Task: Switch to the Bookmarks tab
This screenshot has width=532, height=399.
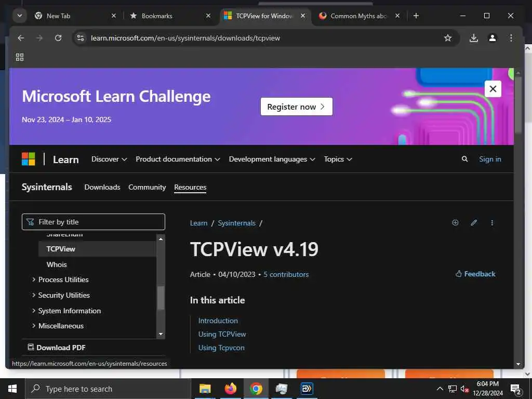Action: pyautogui.click(x=170, y=16)
